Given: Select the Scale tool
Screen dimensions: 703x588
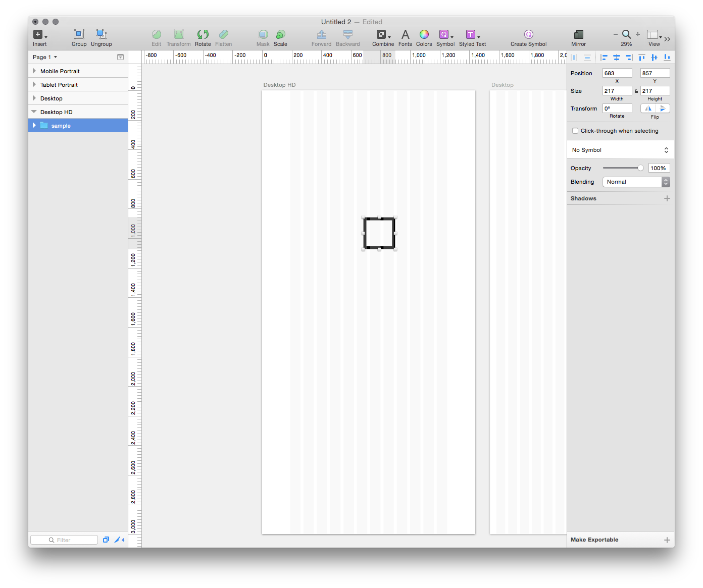Looking at the screenshot, I should 280,34.
